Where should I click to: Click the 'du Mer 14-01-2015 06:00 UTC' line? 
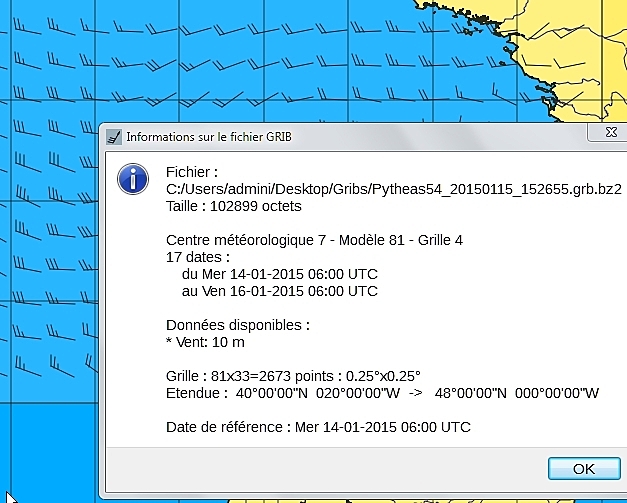click(280, 274)
